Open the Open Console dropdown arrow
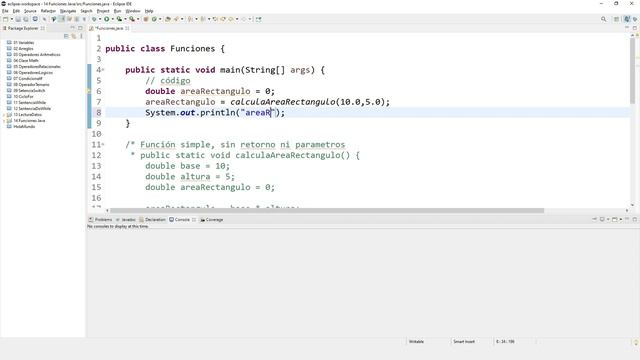Viewport: 640px width, 360px height. coord(620,220)
